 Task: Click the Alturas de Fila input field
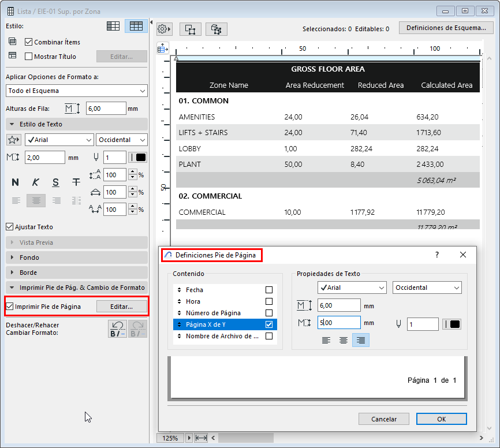106,108
